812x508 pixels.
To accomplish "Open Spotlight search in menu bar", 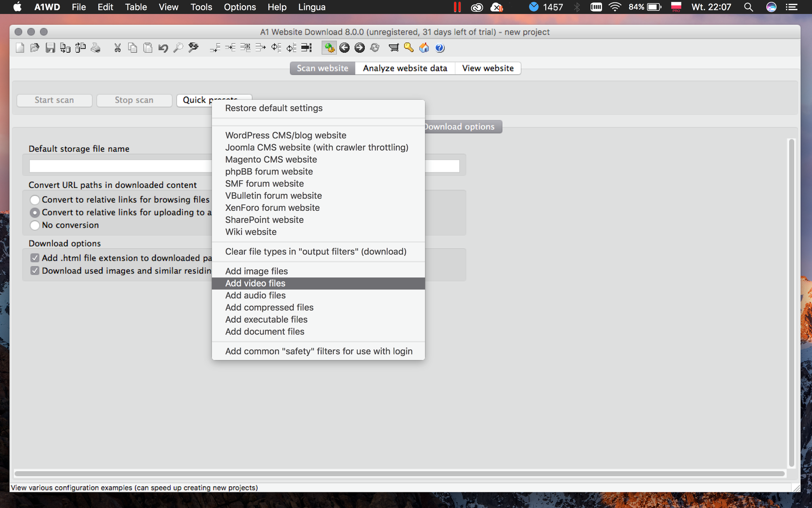I will pos(748,7).
